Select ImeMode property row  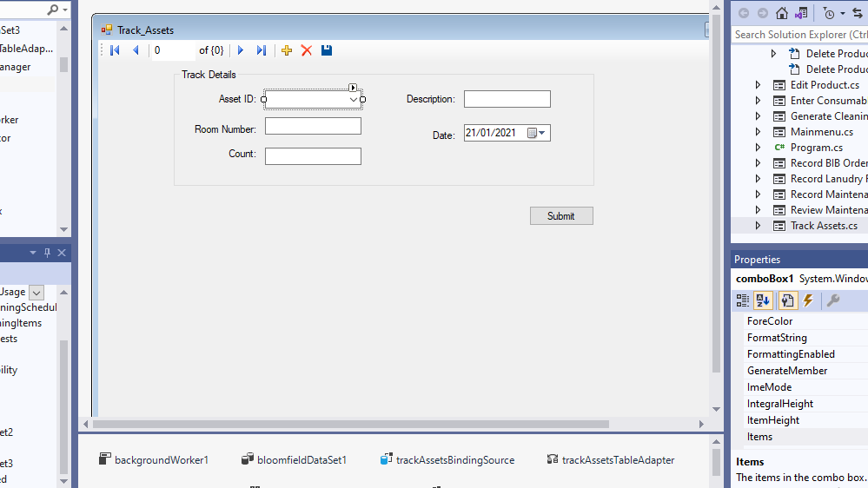(x=806, y=387)
